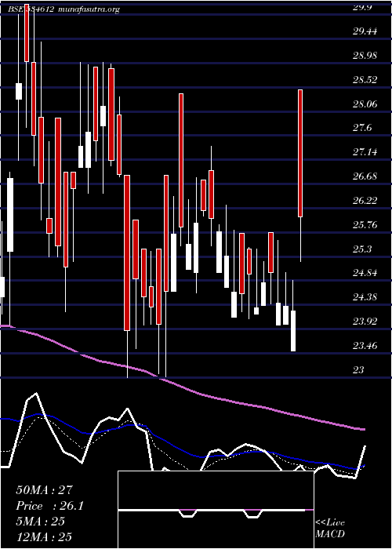Screen dimensions: 392x549
Task: Select the 29.44 price axis label
Action: pyautogui.click(x=365, y=31)
